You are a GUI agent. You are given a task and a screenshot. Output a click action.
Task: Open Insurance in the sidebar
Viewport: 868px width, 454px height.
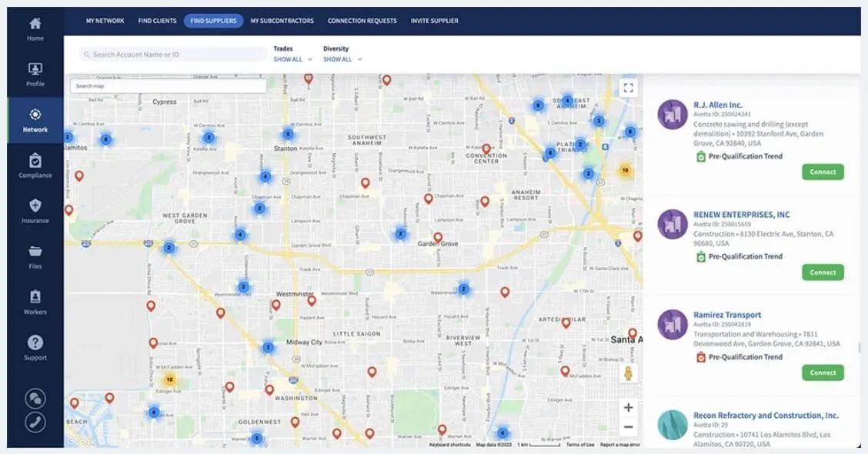(x=35, y=205)
